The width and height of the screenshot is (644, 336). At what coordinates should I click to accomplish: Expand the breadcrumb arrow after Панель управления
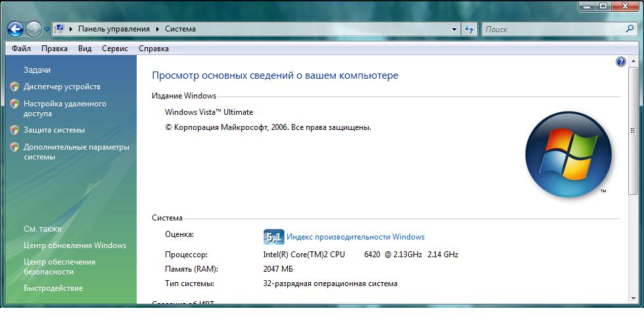tap(157, 29)
